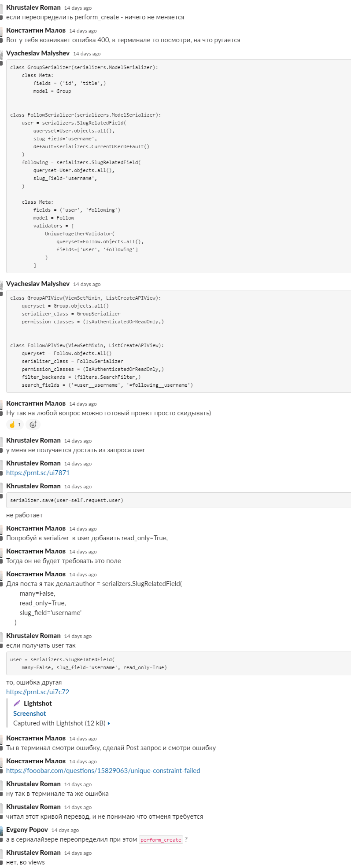Open the prnt.sc/ui7c72 link
The image size is (351, 868).
[x=37, y=692]
